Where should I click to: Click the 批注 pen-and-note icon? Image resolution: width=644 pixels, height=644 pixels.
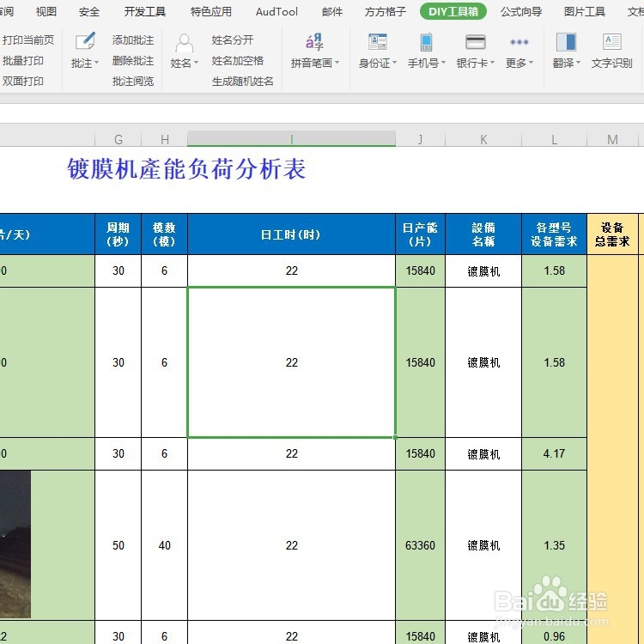[x=85, y=41]
